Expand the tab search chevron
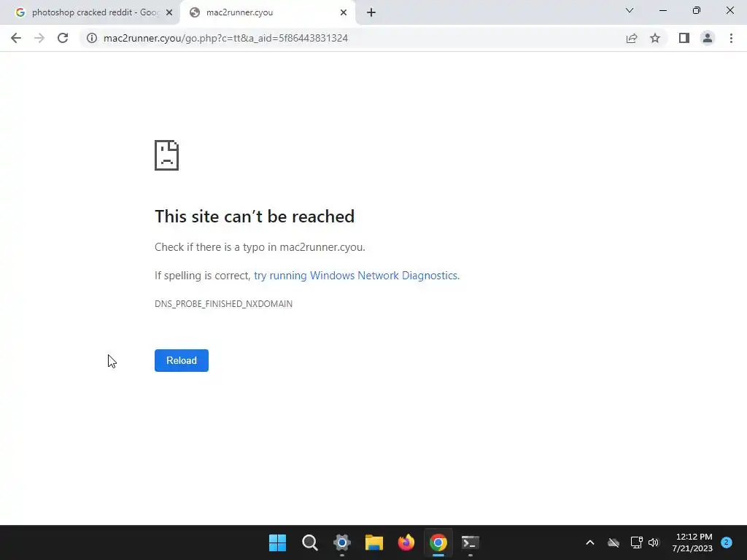Viewport: 747px width, 560px height. [630, 10]
